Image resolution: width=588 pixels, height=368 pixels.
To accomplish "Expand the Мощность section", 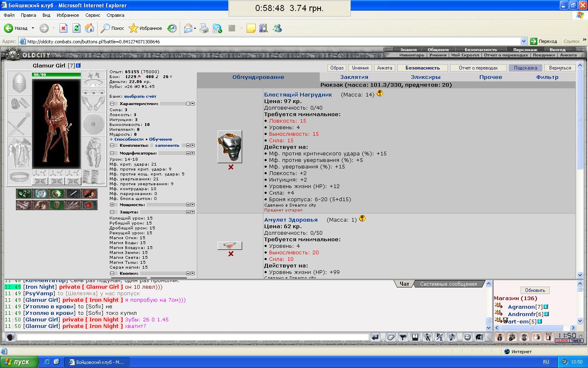I will coord(112,205).
